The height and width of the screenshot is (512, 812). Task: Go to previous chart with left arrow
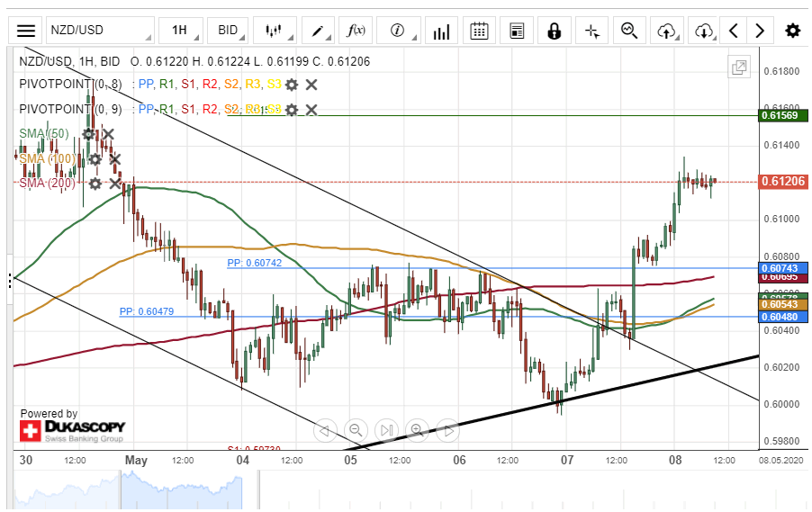[x=734, y=31]
